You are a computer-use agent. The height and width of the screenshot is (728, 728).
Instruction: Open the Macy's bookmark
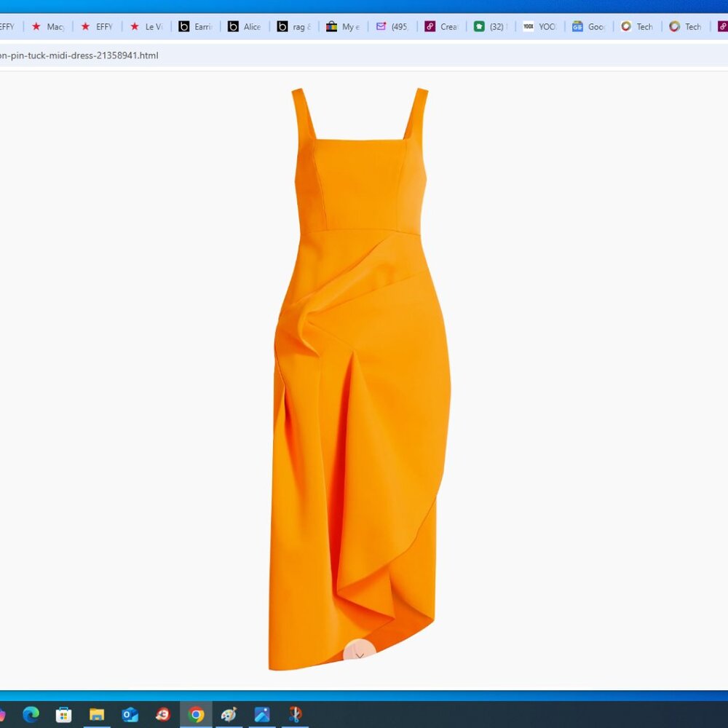click(x=50, y=26)
